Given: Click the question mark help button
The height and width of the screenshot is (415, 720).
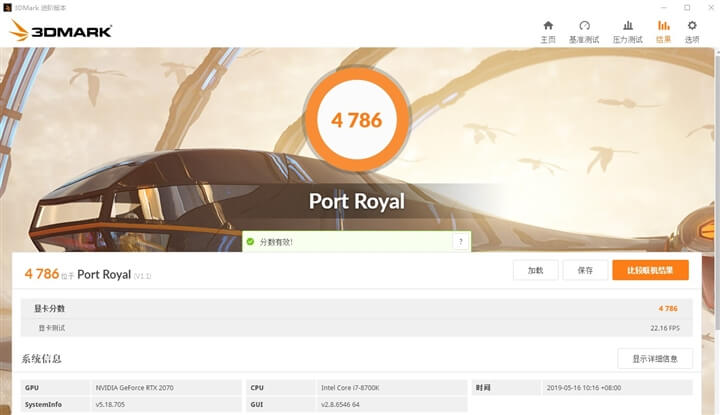Looking at the screenshot, I should [x=460, y=241].
